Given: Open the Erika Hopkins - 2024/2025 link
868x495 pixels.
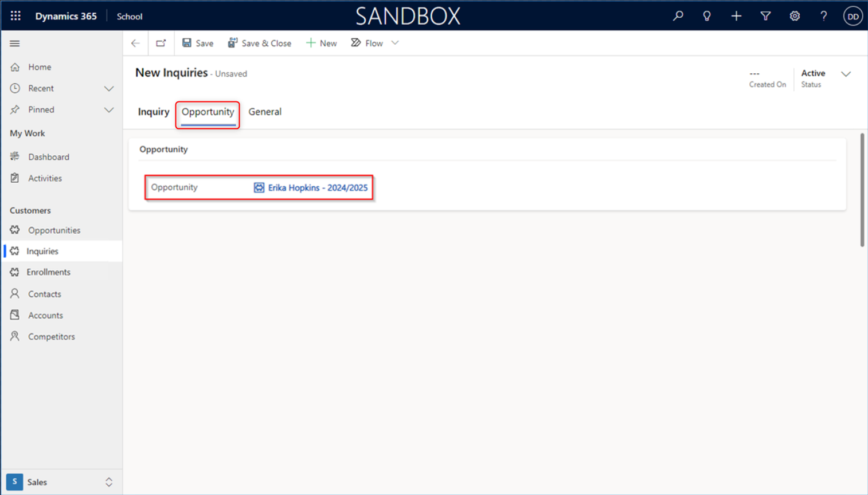Looking at the screenshot, I should [x=318, y=188].
